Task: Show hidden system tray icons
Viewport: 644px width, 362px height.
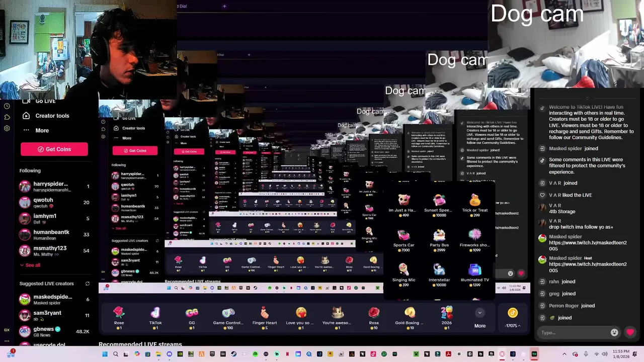Action: tap(564, 354)
